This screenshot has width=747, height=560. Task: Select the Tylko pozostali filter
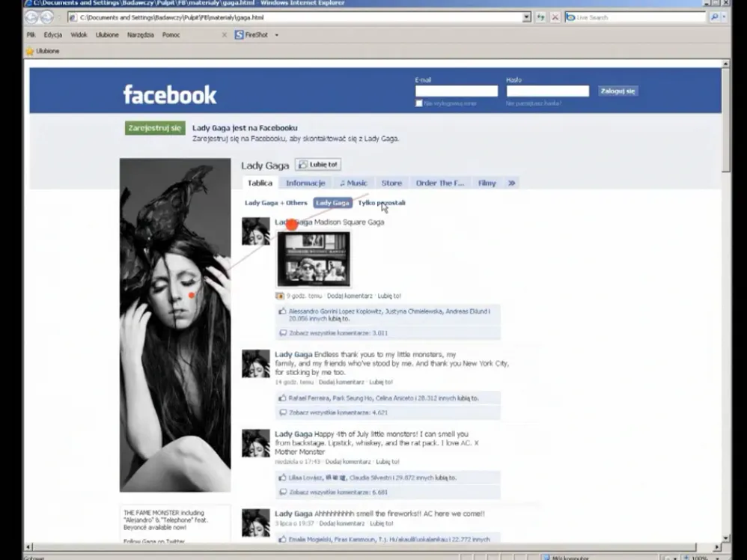pyautogui.click(x=381, y=203)
